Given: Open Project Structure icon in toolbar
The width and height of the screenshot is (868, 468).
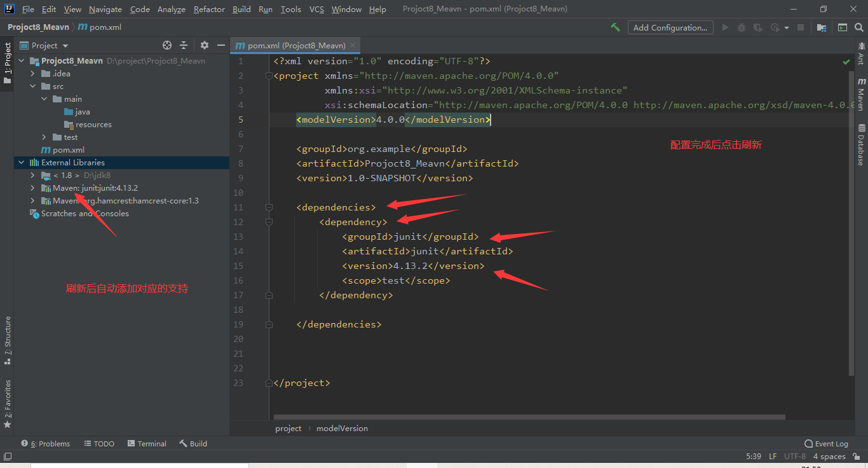Looking at the screenshot, I should click(x=822, y=27).
